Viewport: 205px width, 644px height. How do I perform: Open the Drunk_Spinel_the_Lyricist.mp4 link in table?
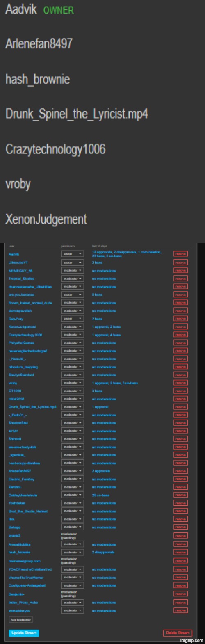32,407
